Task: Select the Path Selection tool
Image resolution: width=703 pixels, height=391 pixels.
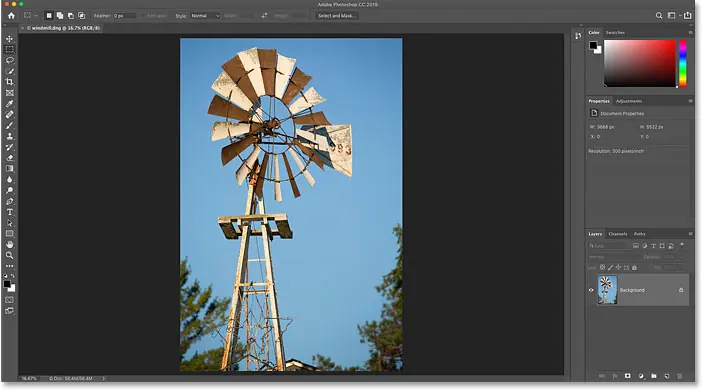Action: (9, 223)
